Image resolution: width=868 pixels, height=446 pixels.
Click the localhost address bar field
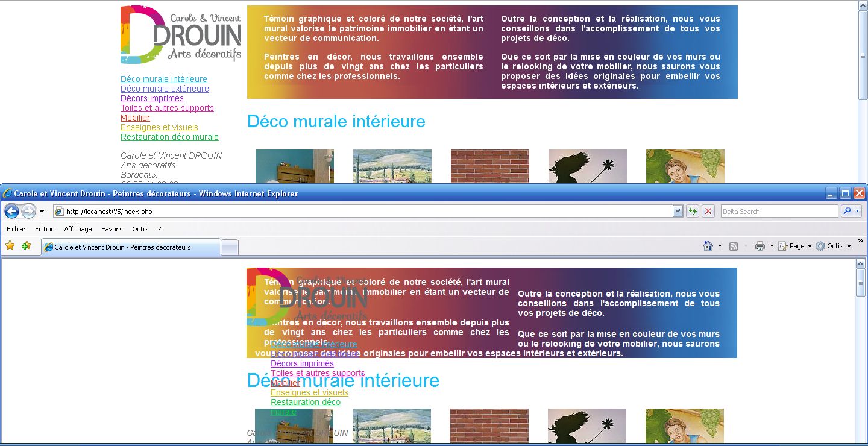pos(362,212)
